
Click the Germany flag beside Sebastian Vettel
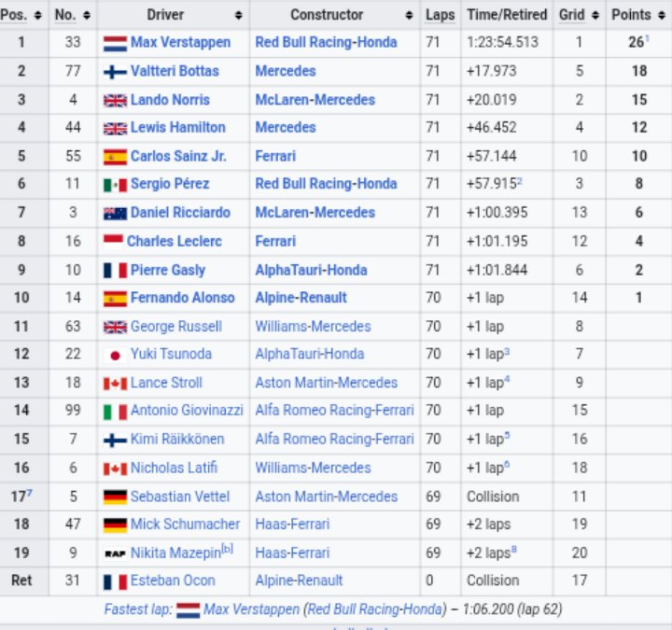116,497
